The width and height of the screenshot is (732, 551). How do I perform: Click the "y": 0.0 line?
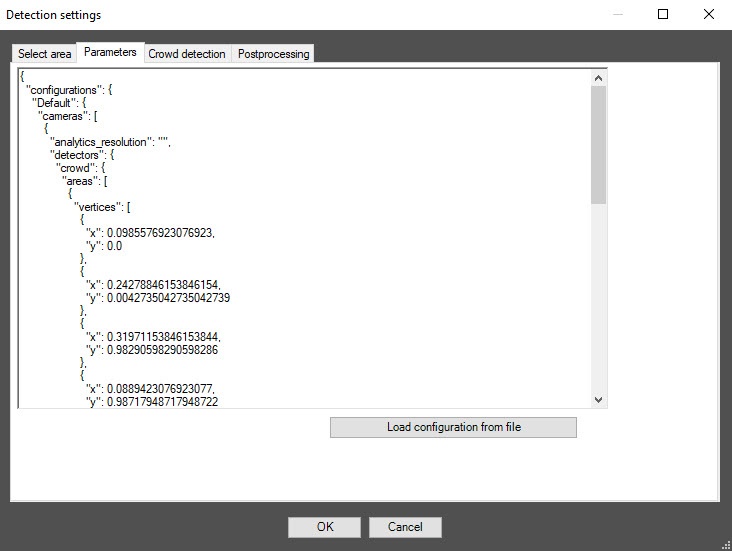click(x=104, y=246)
